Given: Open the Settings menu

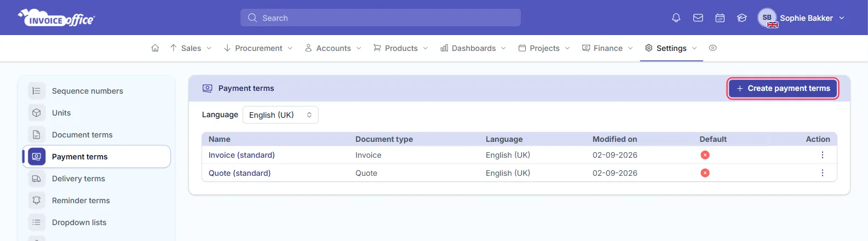Looking at the screenshot, I should 671,48.
